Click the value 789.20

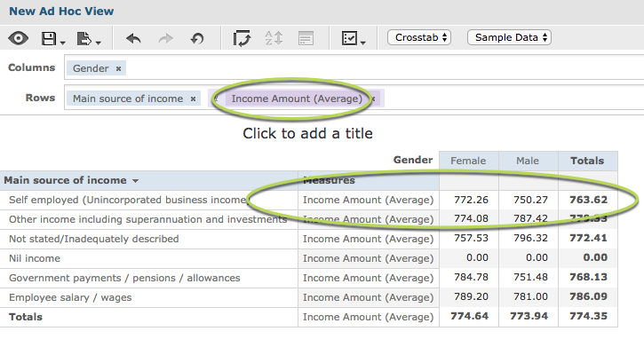[471, 296]
